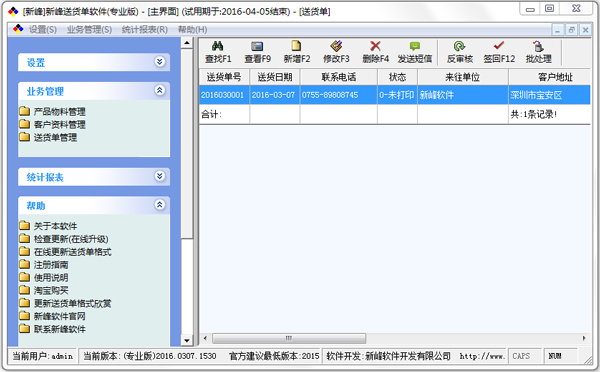
Task: Expand the 设置 sidebar panel
Action: tap(160, 61)
